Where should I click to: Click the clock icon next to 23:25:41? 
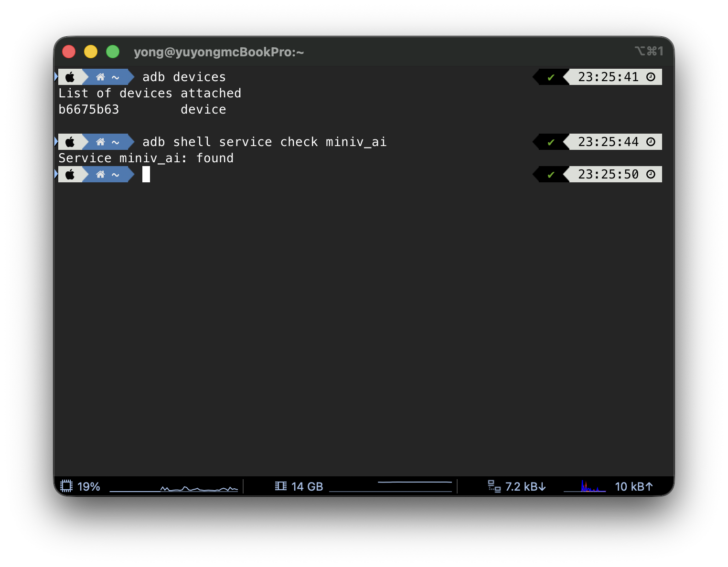pos(651,77)
